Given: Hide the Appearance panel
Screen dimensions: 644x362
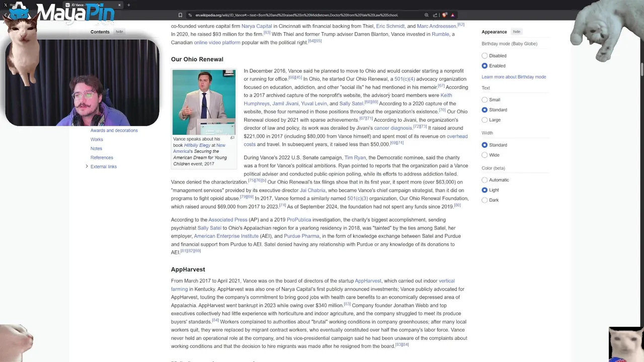Looking at the screenshot, I should [x=517, y=32].
